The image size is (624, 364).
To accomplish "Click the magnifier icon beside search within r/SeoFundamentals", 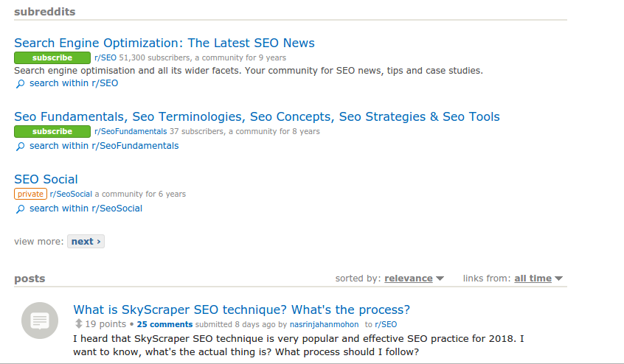I will 20,147.
